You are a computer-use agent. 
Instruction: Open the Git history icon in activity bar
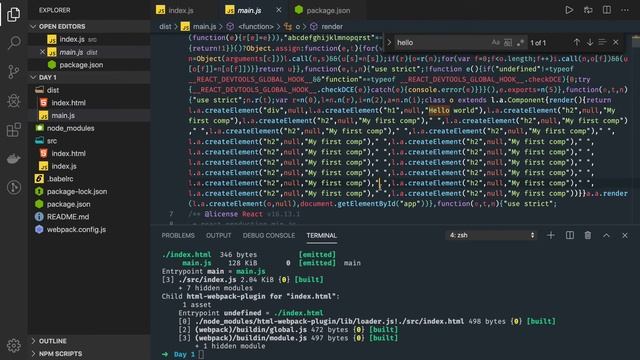pyautogui.click(x=13, y=187)
